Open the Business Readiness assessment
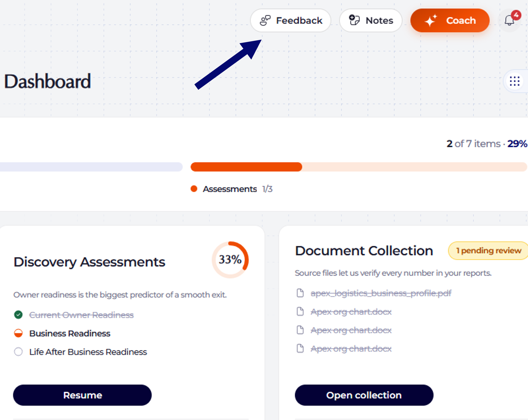 tap(70, 333)
